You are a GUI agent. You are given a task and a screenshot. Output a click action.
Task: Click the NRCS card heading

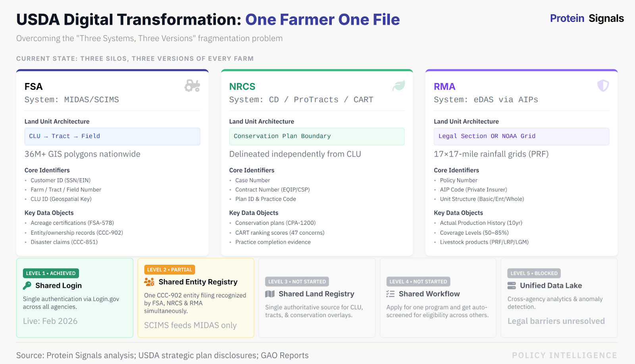242,87
